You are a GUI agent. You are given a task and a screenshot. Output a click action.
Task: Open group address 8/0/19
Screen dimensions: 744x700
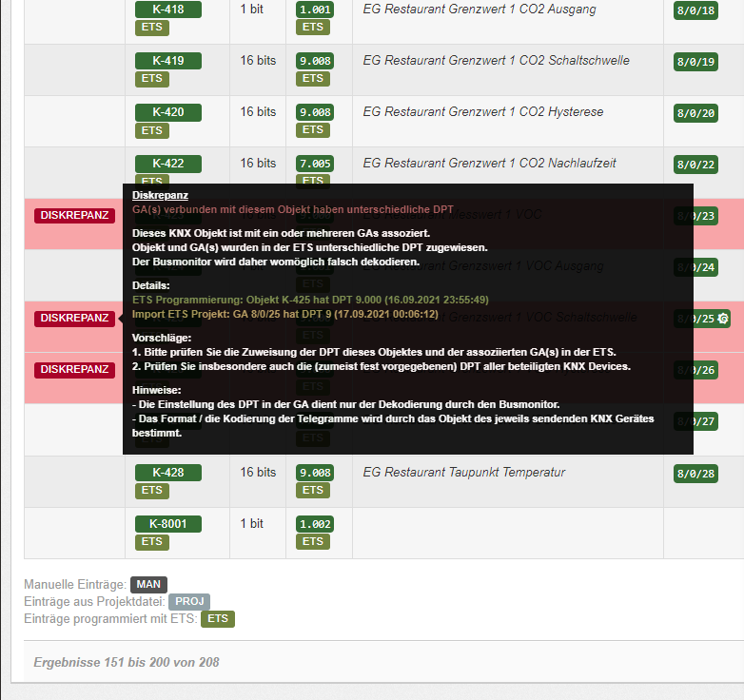695,62
